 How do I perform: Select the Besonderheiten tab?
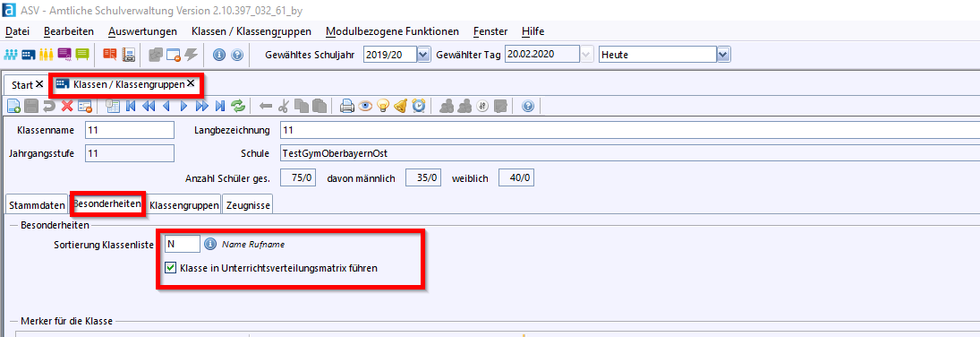point(107,203)
